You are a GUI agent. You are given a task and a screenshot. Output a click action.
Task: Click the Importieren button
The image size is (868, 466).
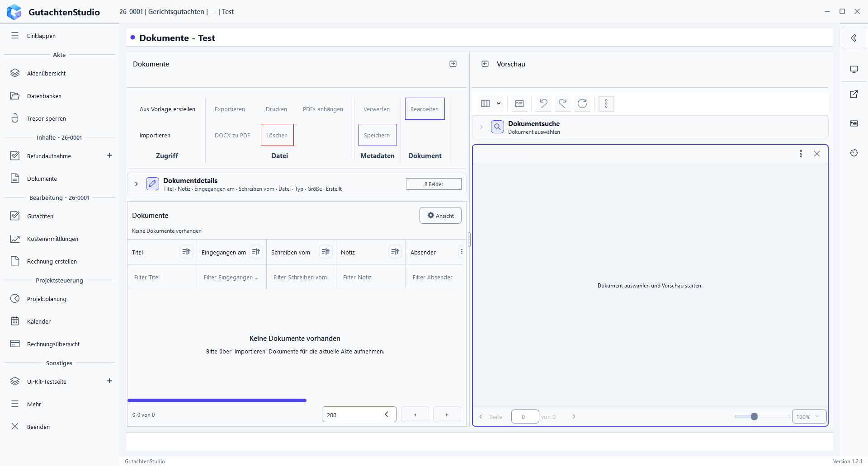(155, 135)
